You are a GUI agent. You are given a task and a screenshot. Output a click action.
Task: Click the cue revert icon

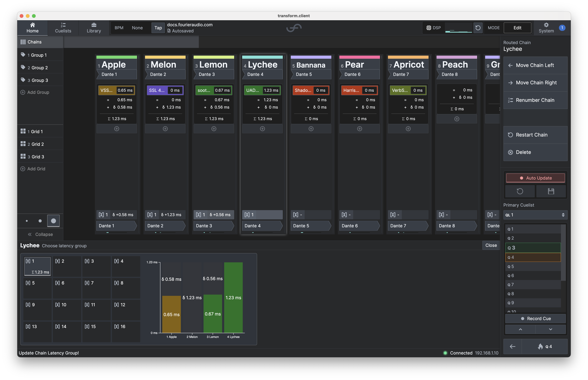pyautogui.click(x=520, y=191)
